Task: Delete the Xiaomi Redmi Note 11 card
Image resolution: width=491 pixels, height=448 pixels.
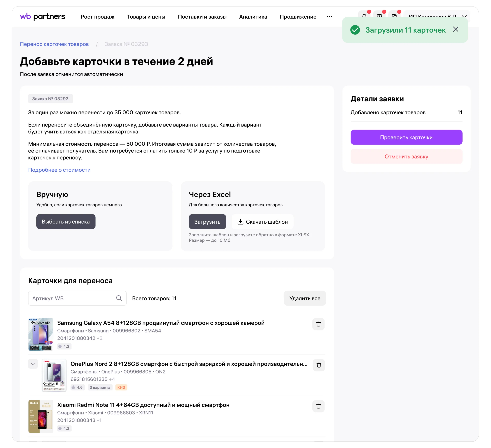Action: tap(318, 406)
